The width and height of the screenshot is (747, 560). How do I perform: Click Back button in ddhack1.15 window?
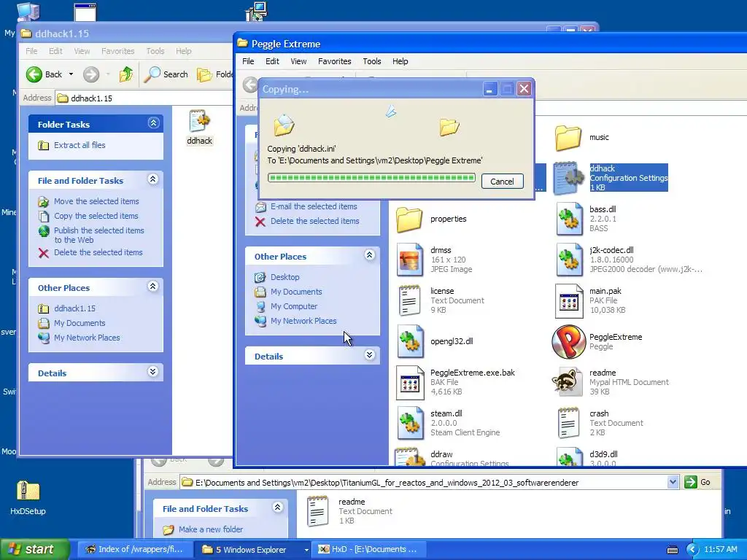(x=44, y=74)
